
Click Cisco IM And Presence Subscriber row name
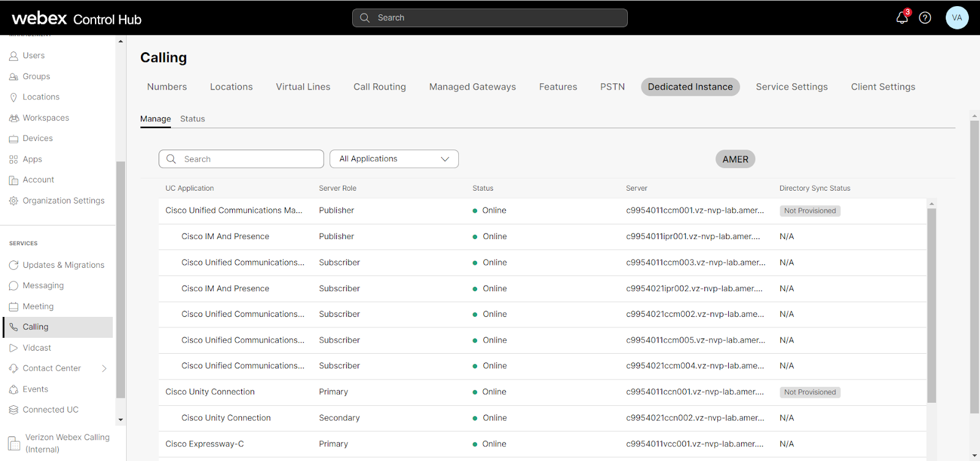[x=225, y=289]
